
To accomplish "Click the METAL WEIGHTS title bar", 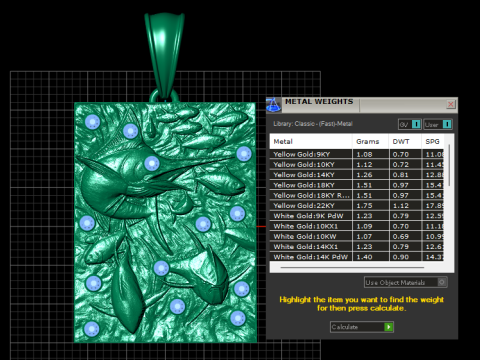I will (x=362, y=105).
